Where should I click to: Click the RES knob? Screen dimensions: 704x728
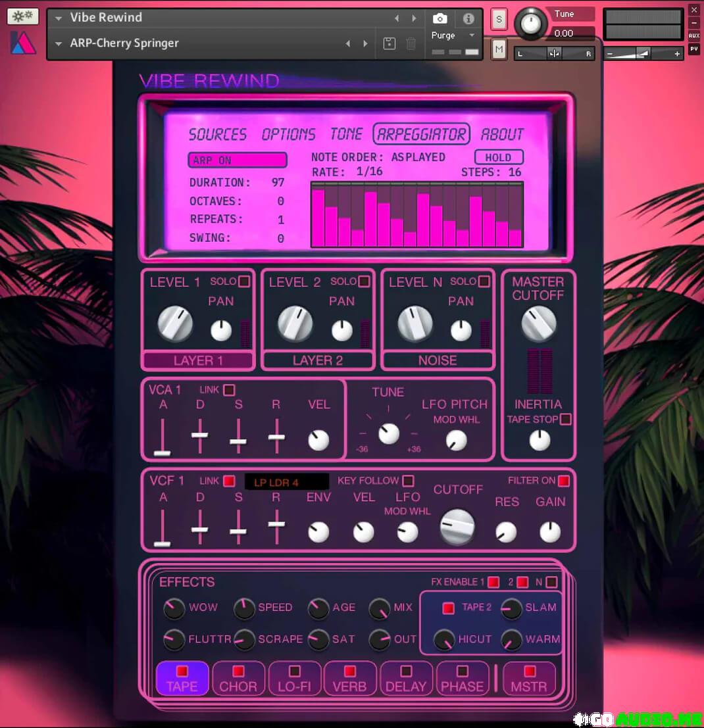506,532
